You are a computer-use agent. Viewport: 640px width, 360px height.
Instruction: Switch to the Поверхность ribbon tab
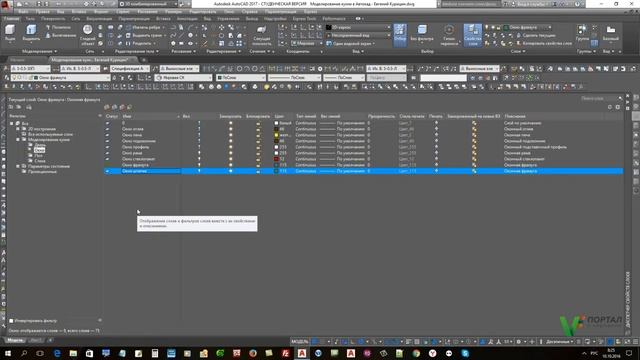click(53, 18)
